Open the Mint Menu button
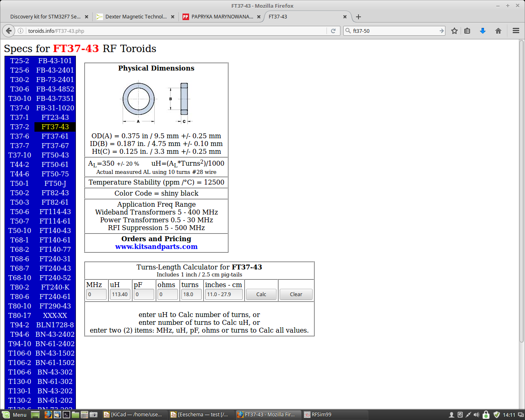 click(14, 415)
